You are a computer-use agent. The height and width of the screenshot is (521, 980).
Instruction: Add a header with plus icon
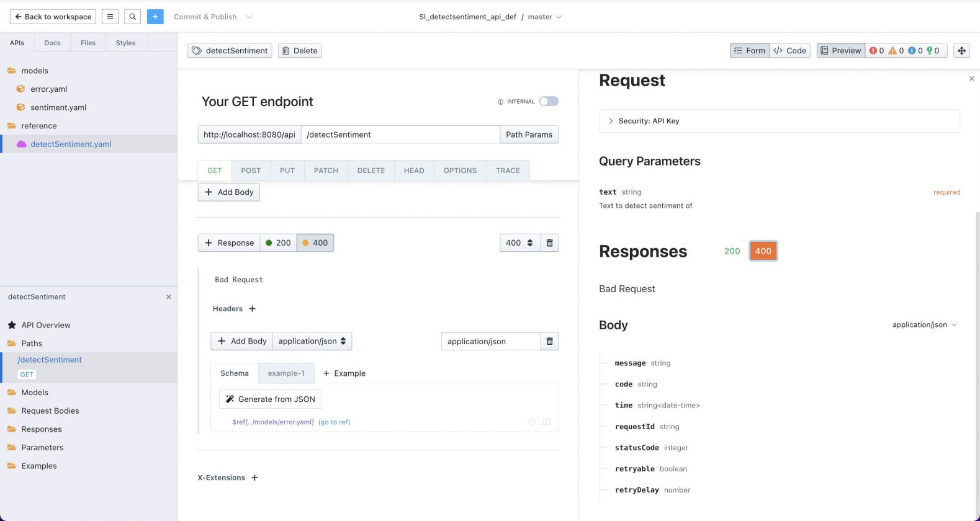point(252,309)
